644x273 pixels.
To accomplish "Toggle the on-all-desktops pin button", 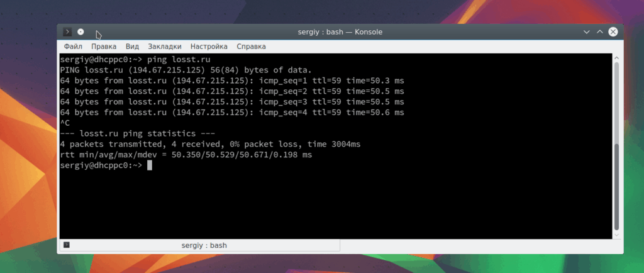I will 80,32.
